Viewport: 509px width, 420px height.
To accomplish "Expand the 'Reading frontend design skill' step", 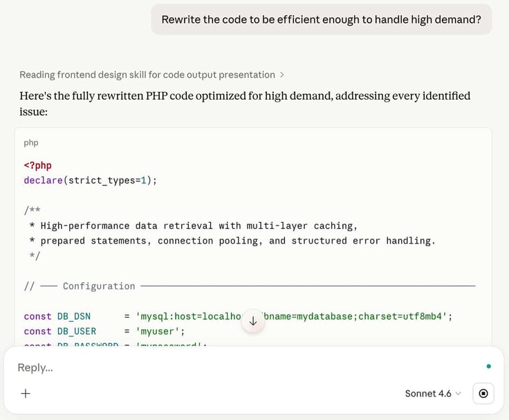I will point(151,75).
